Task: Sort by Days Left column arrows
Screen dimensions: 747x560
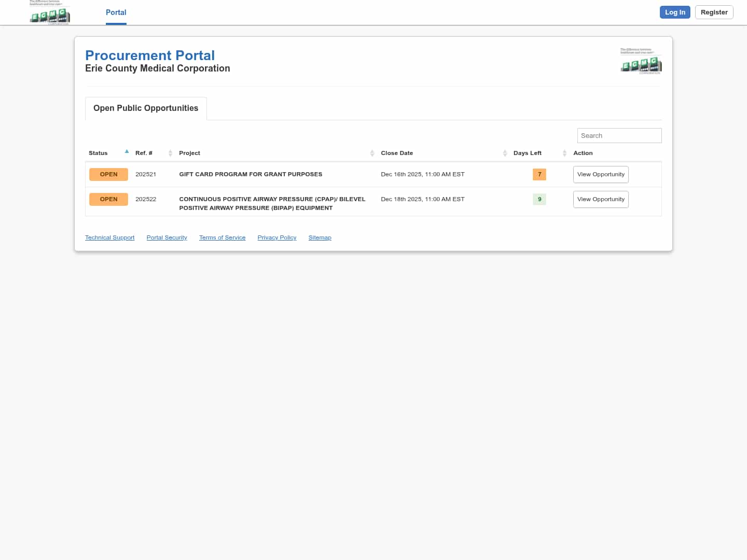Action: [x=564, y=153]
